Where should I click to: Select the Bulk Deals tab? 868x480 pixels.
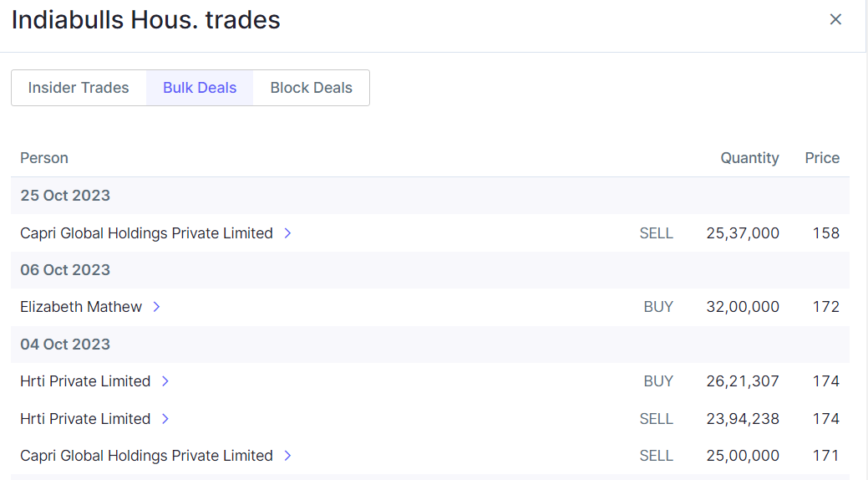(x=200, y=88)
